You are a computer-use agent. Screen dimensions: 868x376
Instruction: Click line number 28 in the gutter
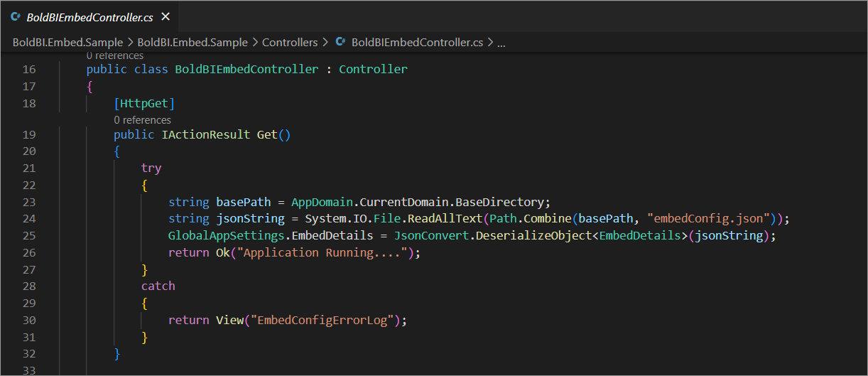pyautogui.click(x=29, y=286)
